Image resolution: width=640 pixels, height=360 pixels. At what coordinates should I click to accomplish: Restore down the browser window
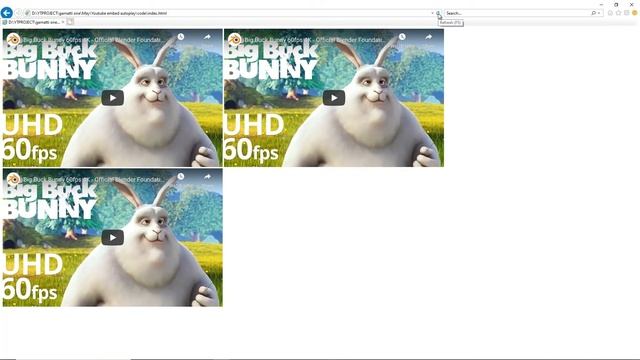[x=616, y=4]
